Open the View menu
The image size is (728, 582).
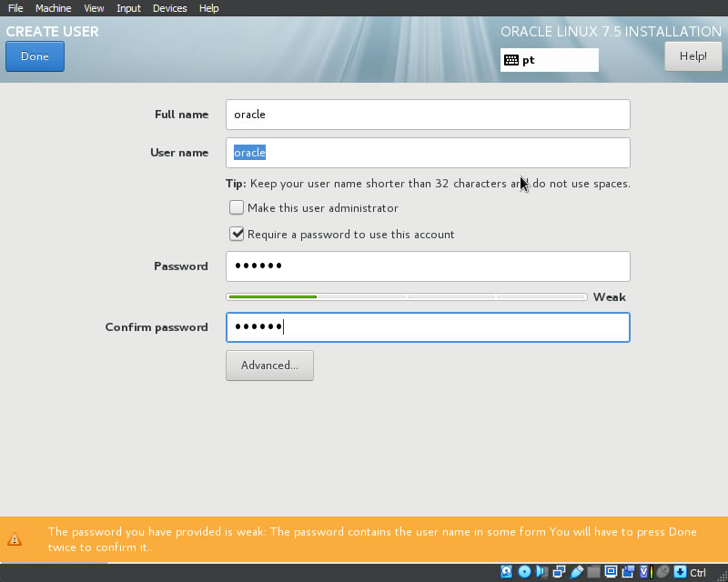(94, 8)
